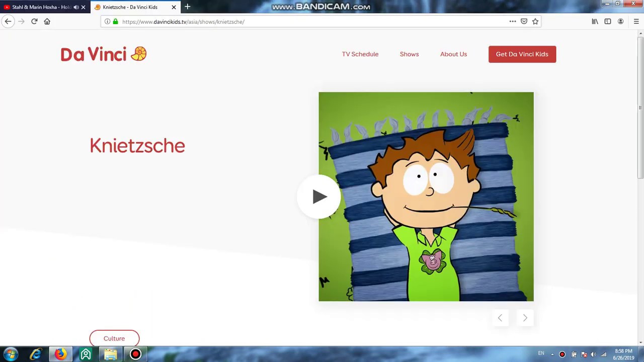Select the Culture tag button

114,338
